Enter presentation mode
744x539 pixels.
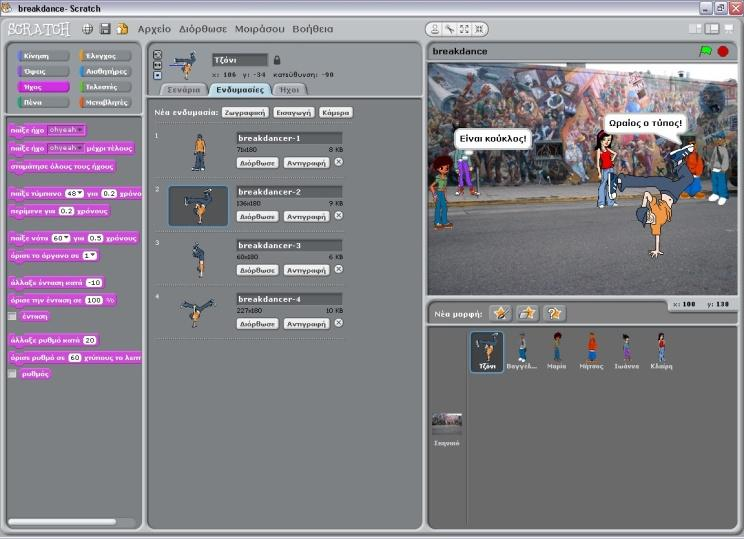[x=728, y=29]
